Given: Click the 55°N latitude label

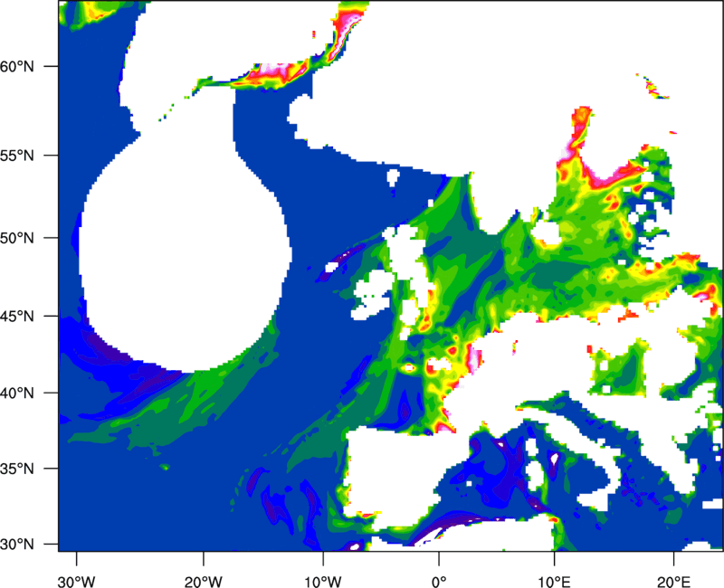Looking at the screenshot, I should pyautogui.click(x=17, y=156).
